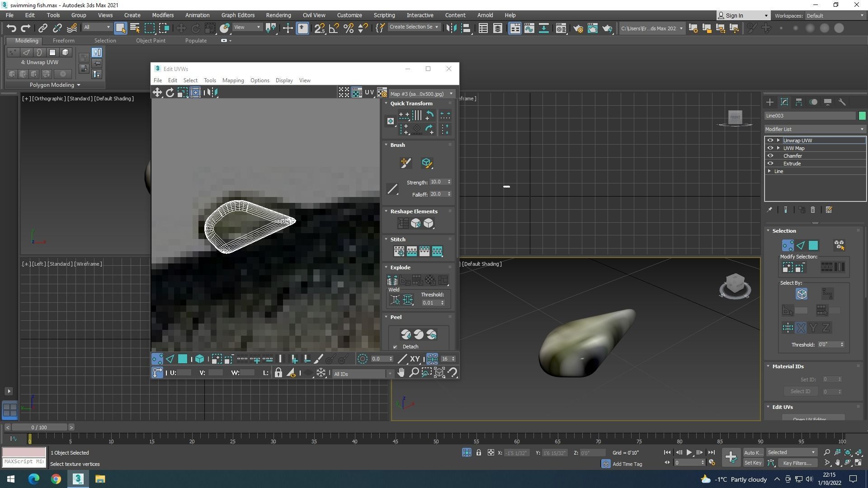Toggle visibility eye of Unwrap UVW modifier

(770, 141)
